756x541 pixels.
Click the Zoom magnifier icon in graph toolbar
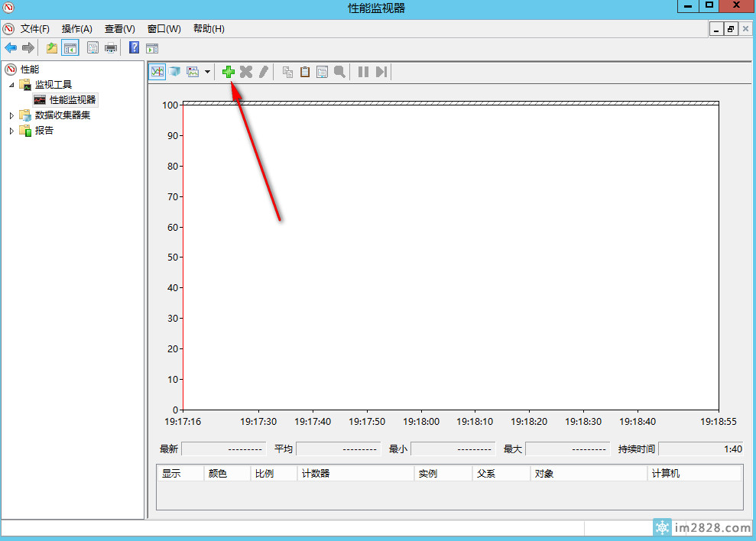click(x=339, y=72)
